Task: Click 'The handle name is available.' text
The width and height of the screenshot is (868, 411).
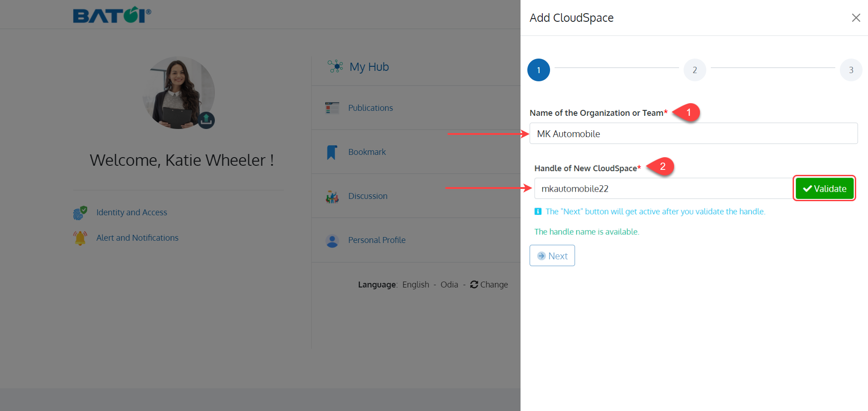Action: pyautogui.click(x=587, y=232)
